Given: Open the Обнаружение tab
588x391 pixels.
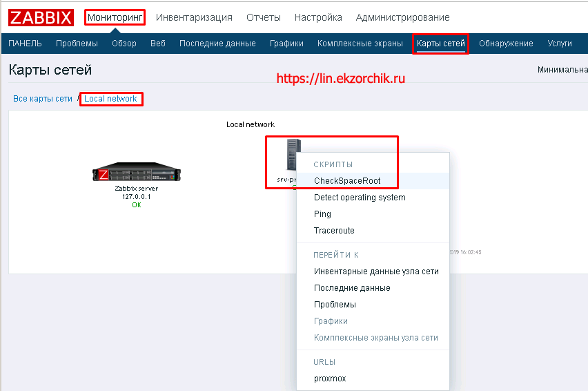Looking at the screenshot, I should click(x=506, y=44).
